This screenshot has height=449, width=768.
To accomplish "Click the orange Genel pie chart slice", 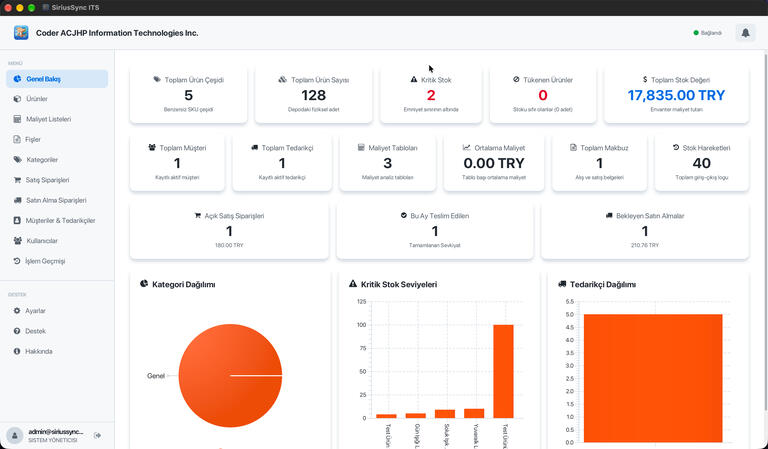I will pyautogui.click(x=230, y=376).
